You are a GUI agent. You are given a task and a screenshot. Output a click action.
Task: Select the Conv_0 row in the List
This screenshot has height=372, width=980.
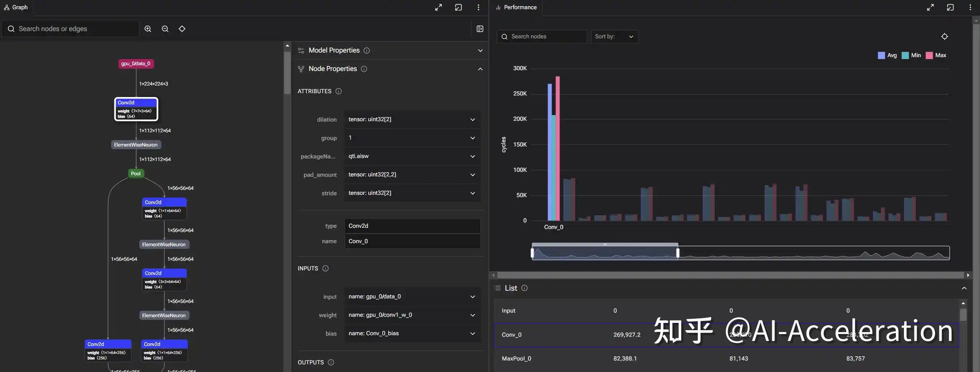tap(538, 334)
